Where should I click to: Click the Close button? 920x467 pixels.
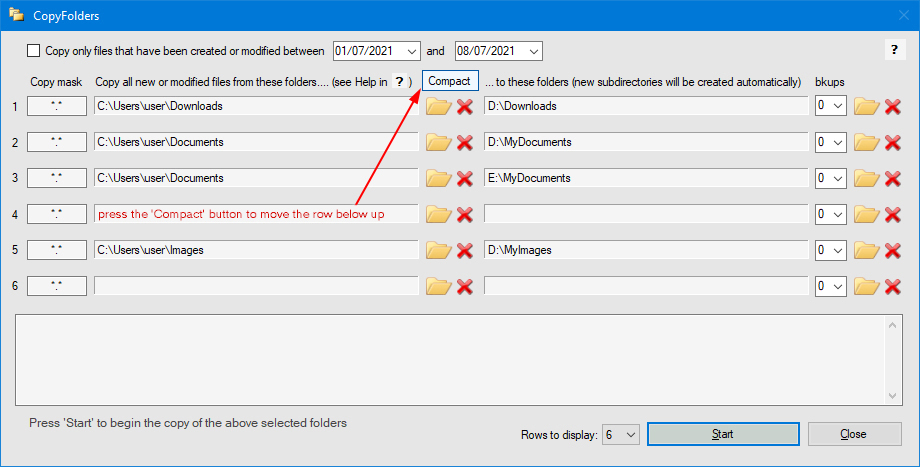(854, 434)
